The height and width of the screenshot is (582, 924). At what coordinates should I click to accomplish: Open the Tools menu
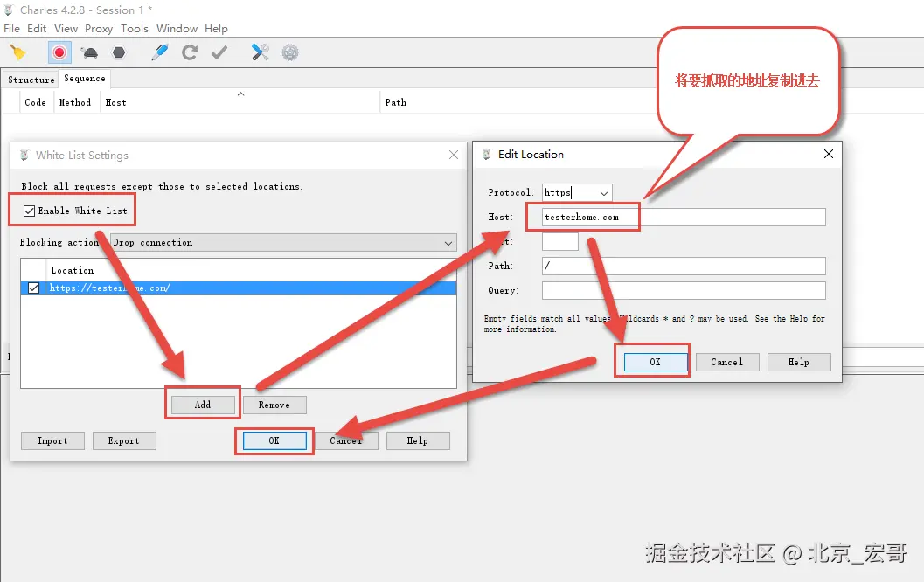[x=135, y=28]
